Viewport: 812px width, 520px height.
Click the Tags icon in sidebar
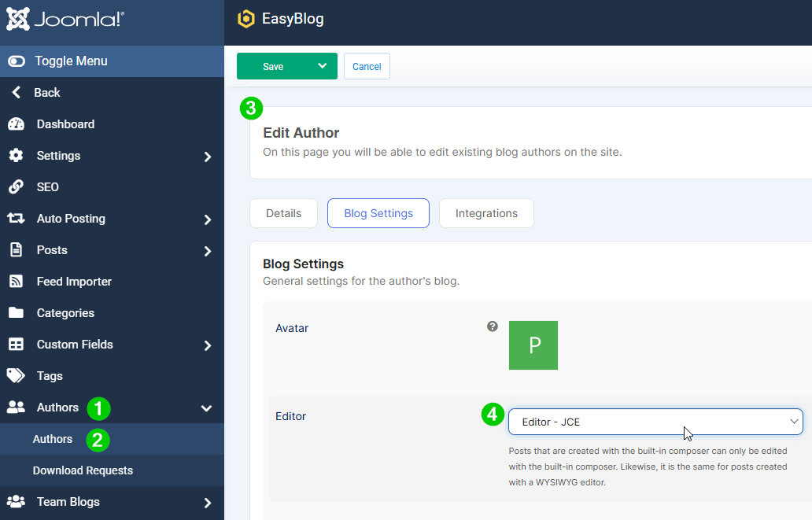click(16, 376)
